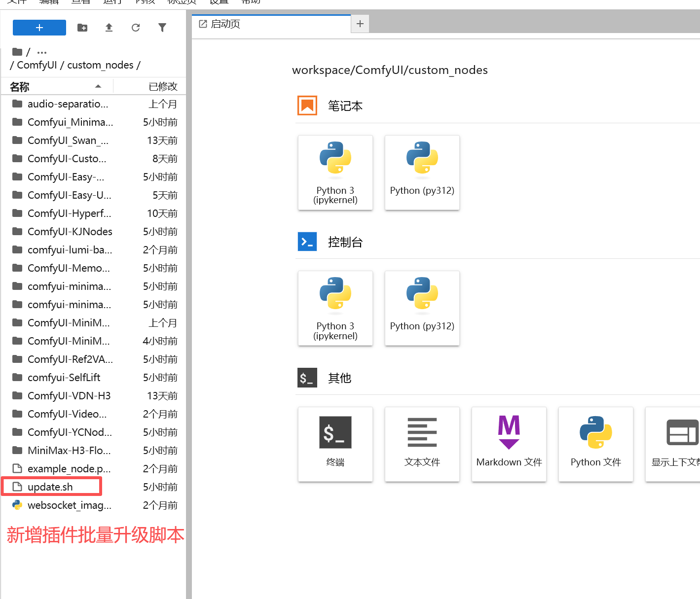Go to root folder icon in breadcrumb
700x599 pixels.
(x=17, y=52)
